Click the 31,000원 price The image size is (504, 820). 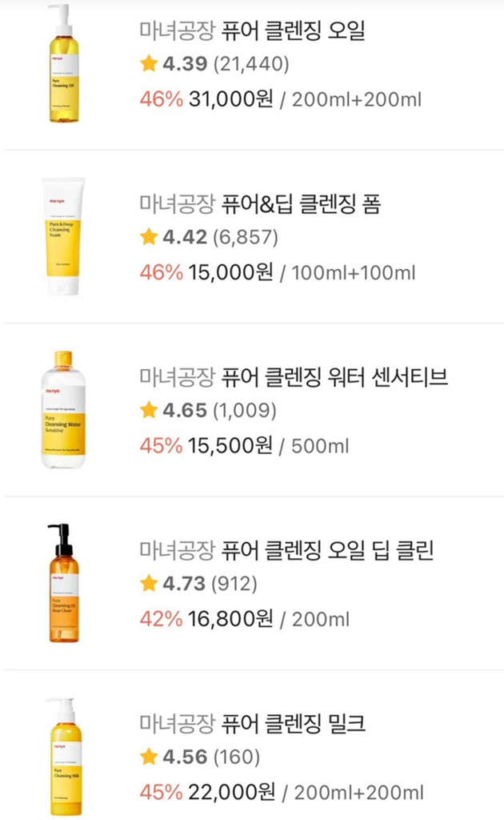(x=231, y=100)
